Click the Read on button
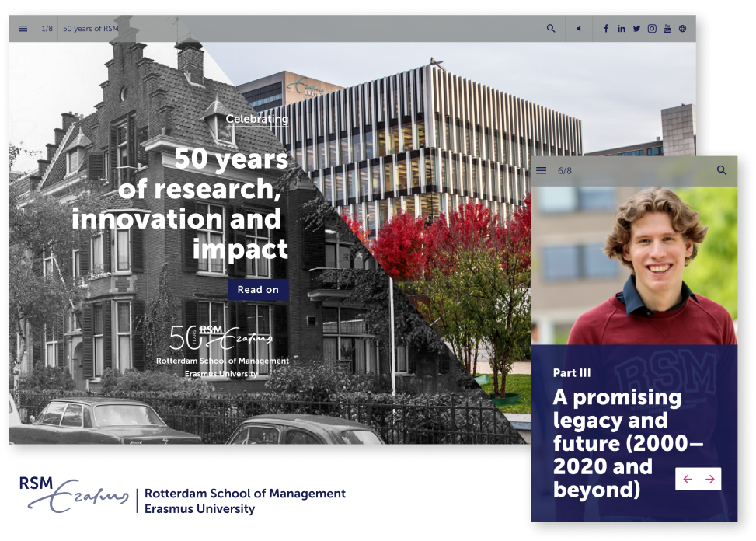Screen dimensions: 756x541 (x=257, y=289)
